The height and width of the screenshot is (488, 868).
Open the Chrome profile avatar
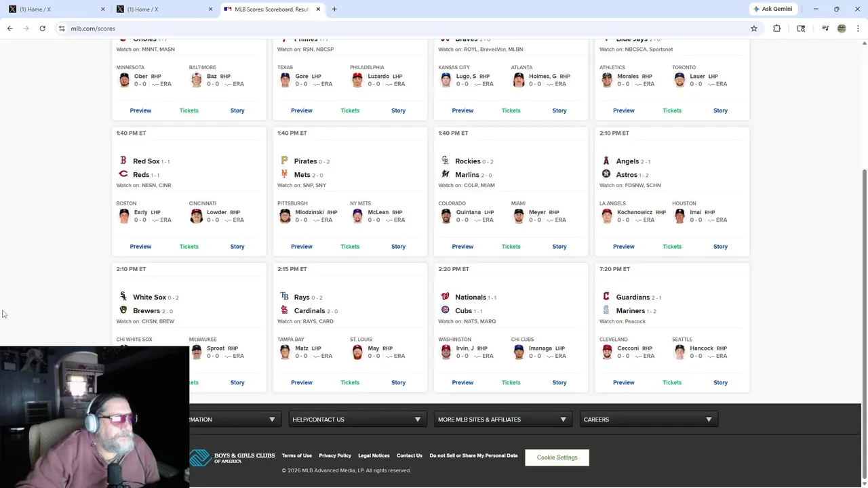point(842,28)
